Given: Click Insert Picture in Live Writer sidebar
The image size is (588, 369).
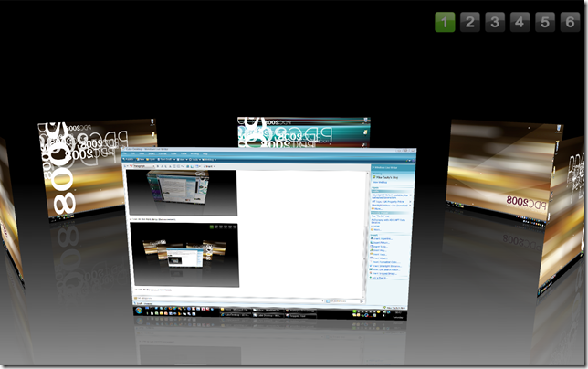Looking at the screenshot, I should [x=382, y=242].
